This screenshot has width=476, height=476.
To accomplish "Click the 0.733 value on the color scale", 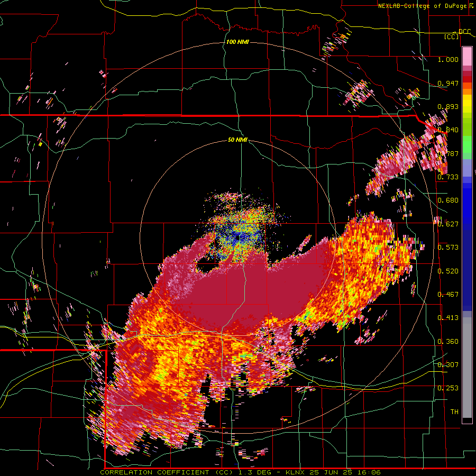I will [448, 177].
